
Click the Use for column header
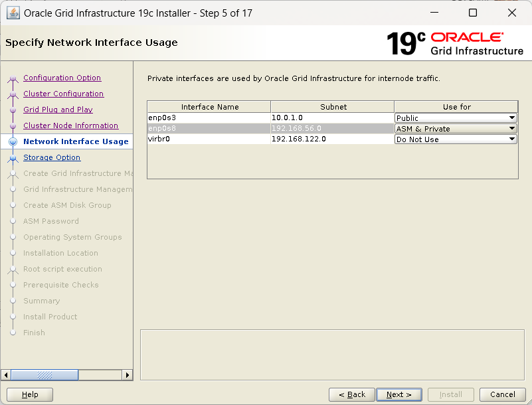tap(456, 107)
